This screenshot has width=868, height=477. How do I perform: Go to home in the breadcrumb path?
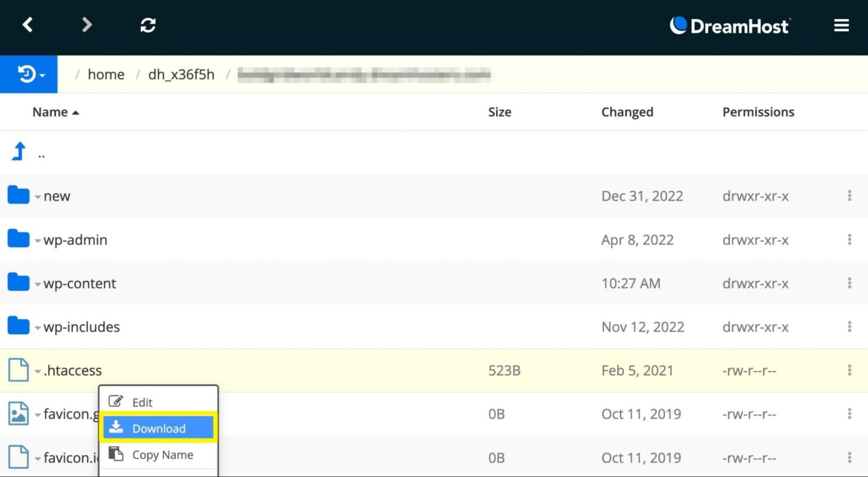pyautogui.click(x=106, y=74)
